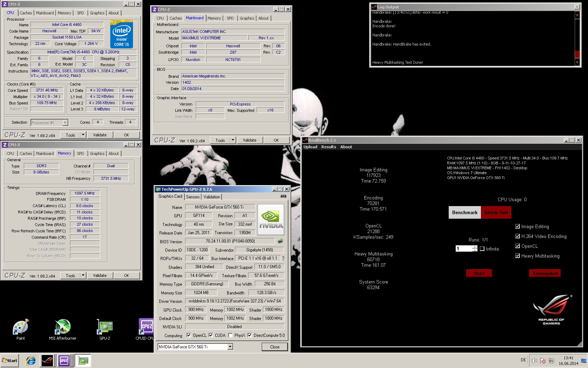The width and height of the screenshot is (588, 368).
Task: Click Republic of Gamers logo in RealBench
Action: coord(552,309)
